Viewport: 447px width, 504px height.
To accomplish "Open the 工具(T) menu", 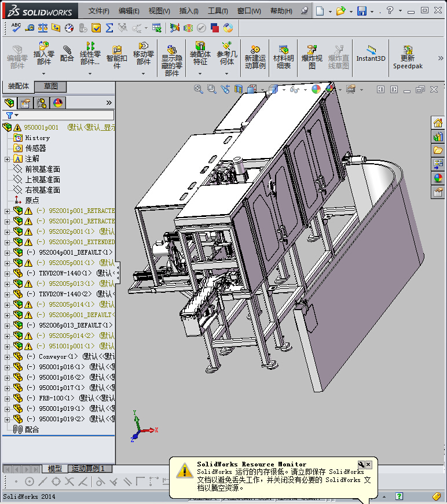I will click(x=218, y=11).
